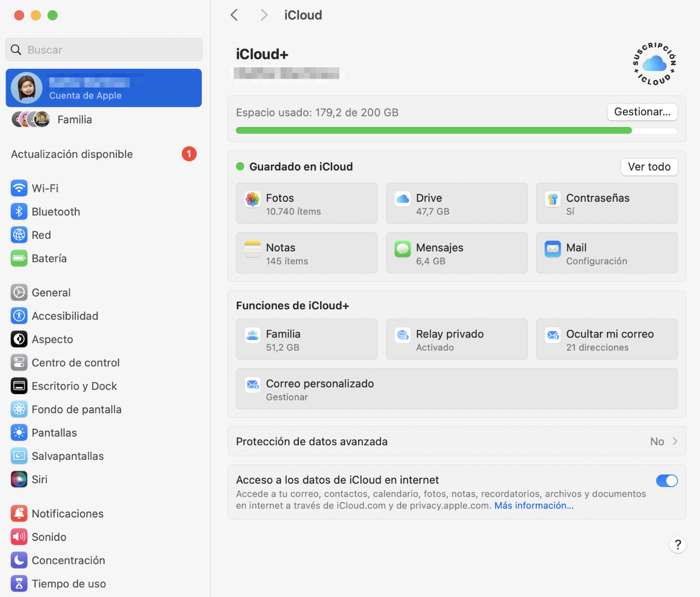Select the Contraseñas key icon
Image resolution: width=700 pixels, height=597 pixels.
click(552, 199)
